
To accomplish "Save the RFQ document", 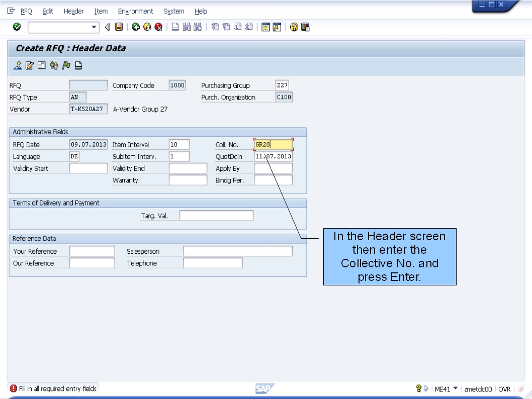I will 119,27.
